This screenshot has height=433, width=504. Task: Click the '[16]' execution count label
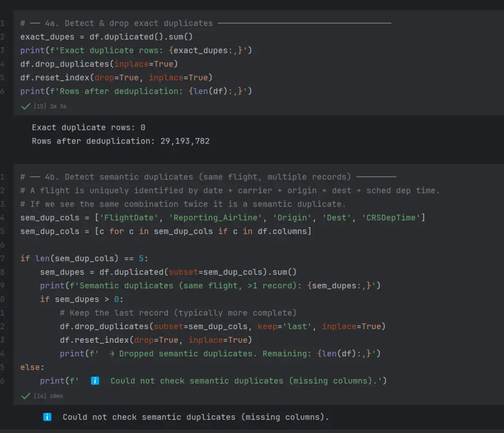[x=40, y=396]
